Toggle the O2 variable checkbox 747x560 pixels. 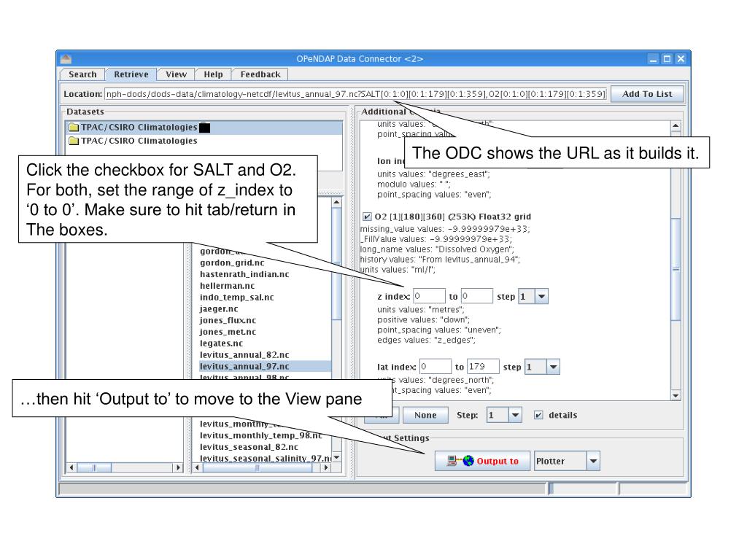coord(367,217)
